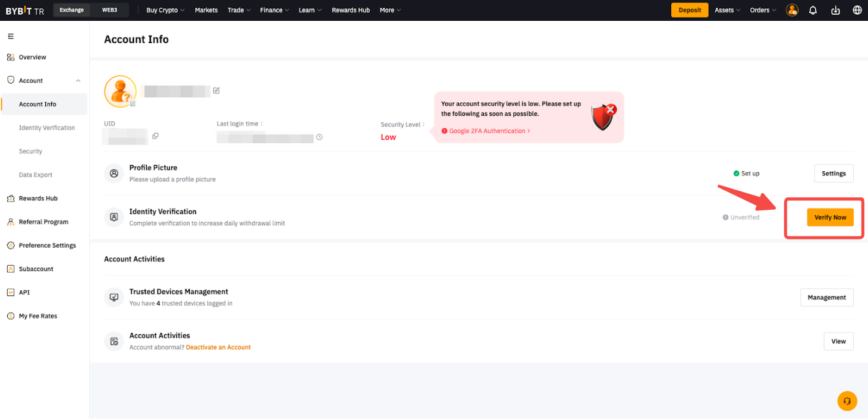Expand the Orders dropdown
Viewport: 868px width, 419px height.
click(x=763, y=10)
